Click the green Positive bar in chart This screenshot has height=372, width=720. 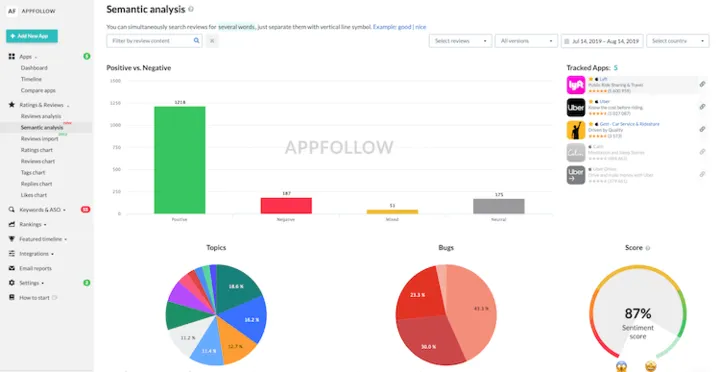click(x=180, y=160)
